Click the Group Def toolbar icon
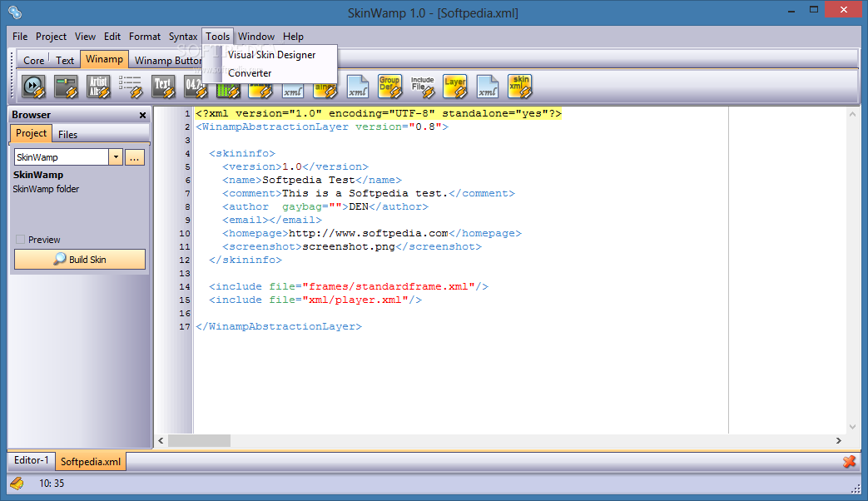The height and width of the screenshot is (501, 868). 390,87
